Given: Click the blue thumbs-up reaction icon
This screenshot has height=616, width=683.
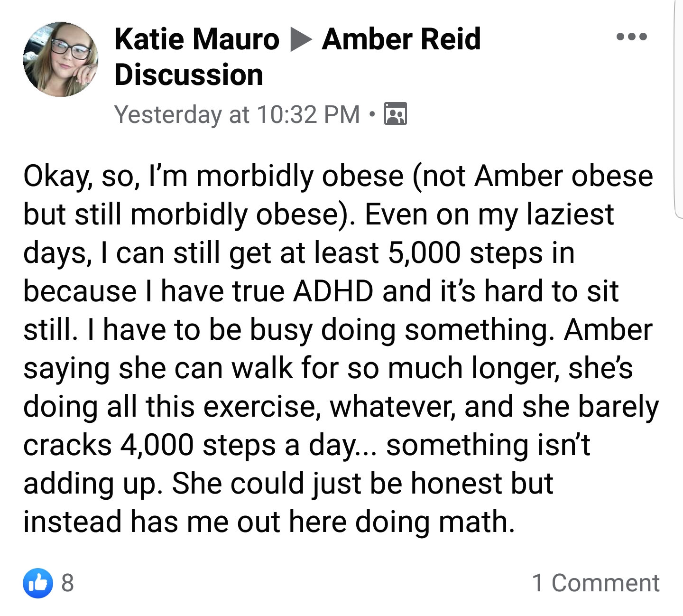Looking at the screenshot, I should tap(38, 583).
